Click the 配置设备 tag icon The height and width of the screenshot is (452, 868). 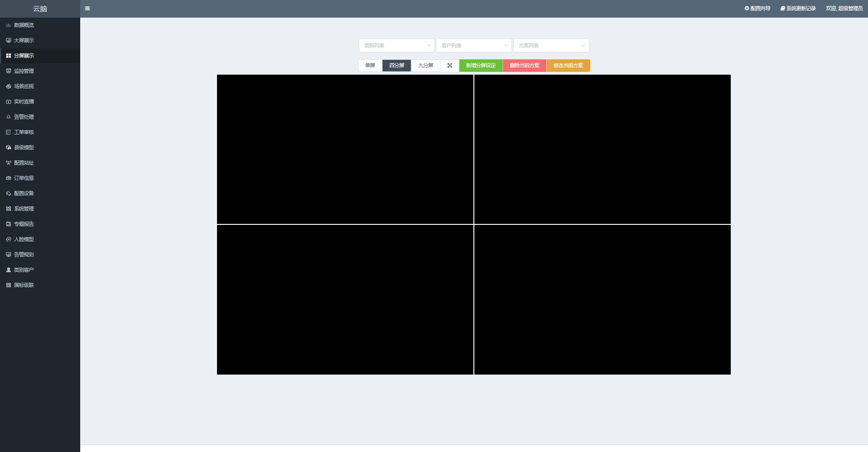click(x=8, y=193)
